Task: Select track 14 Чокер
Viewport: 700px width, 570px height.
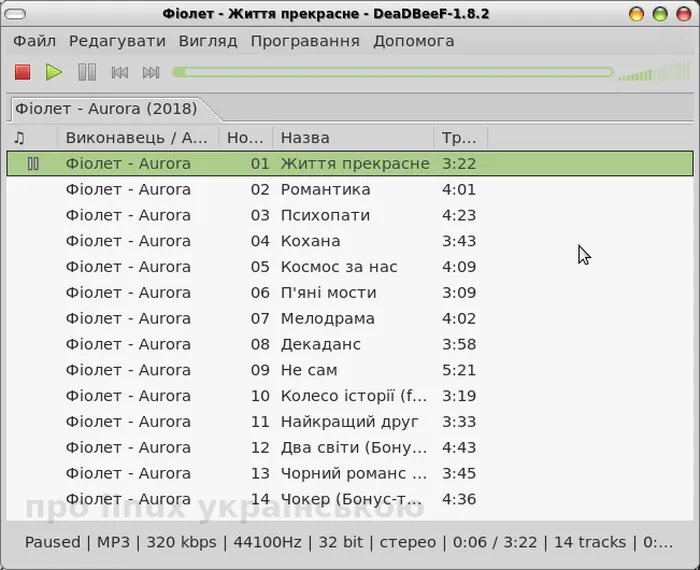Action: tap(350, 499)
